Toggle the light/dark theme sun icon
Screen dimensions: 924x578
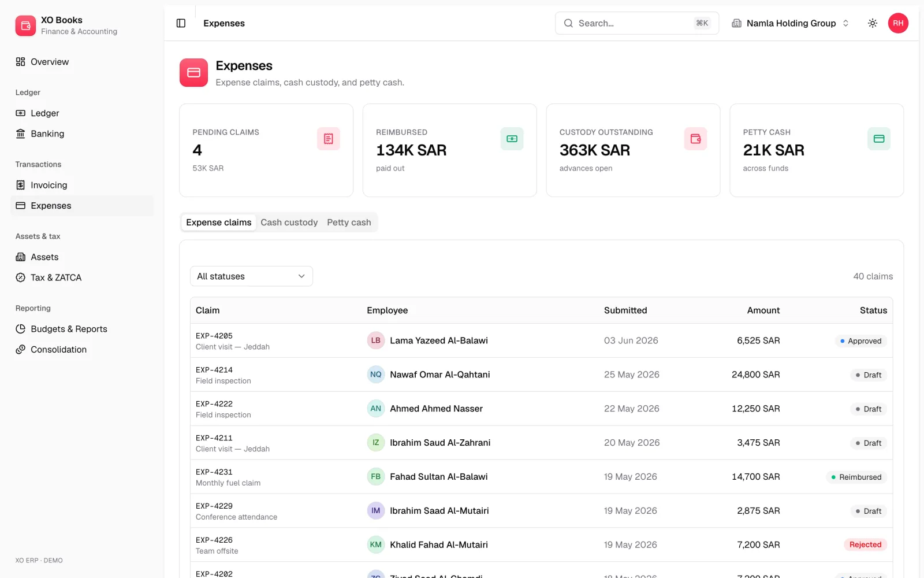(x=873, y=23)
